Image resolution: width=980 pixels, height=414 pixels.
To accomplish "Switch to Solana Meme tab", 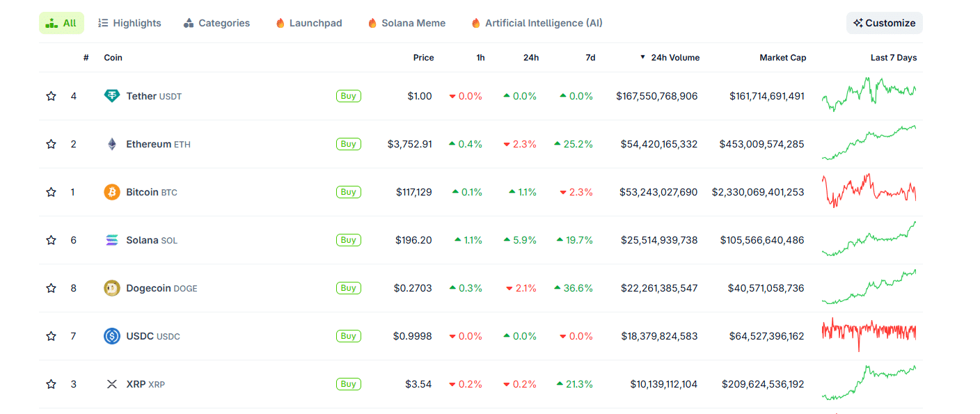I will tap(406, 23).
